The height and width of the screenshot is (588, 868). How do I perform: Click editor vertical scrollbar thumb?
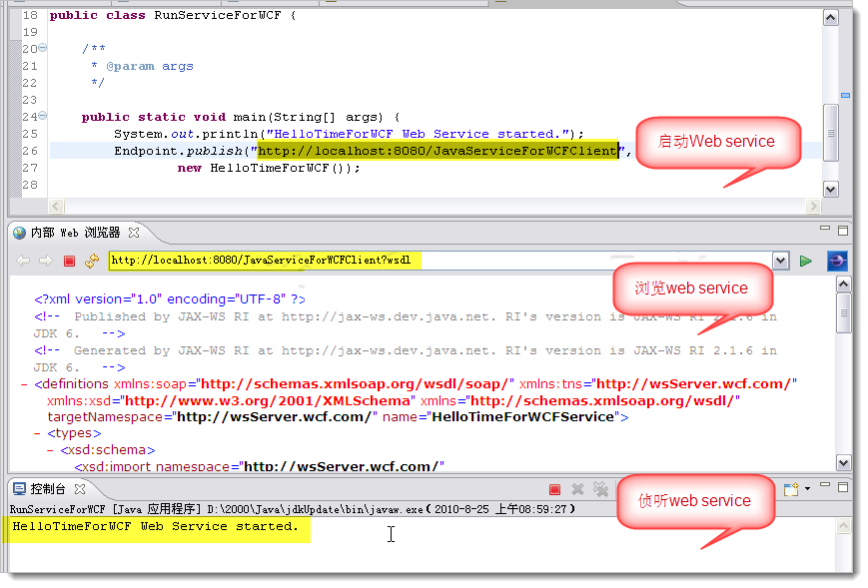[x=830, y=133]
